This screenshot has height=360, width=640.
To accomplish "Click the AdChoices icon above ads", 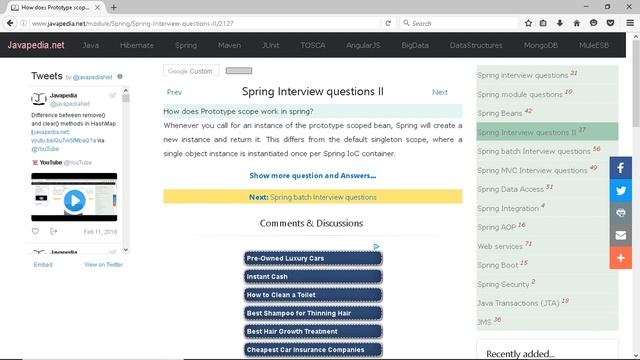I will point(376,247).
